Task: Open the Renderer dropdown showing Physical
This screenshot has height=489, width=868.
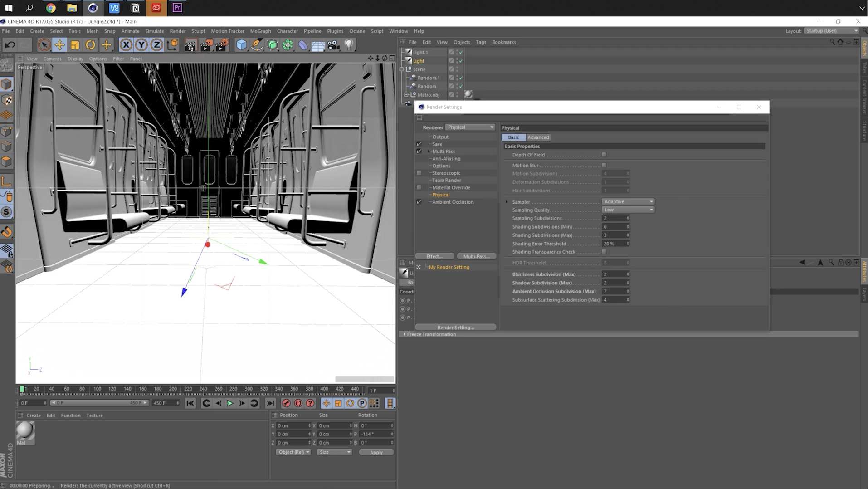Action: click(470, 127)
